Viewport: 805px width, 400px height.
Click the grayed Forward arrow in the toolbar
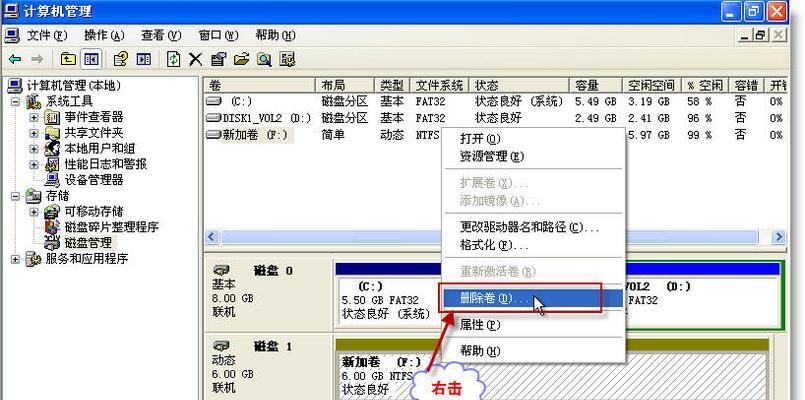[37, 60]
